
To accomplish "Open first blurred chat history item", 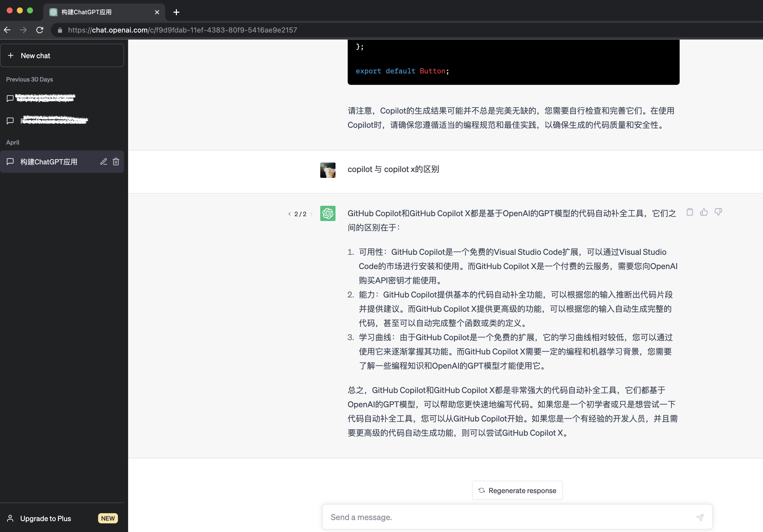I will click(62, 97).
